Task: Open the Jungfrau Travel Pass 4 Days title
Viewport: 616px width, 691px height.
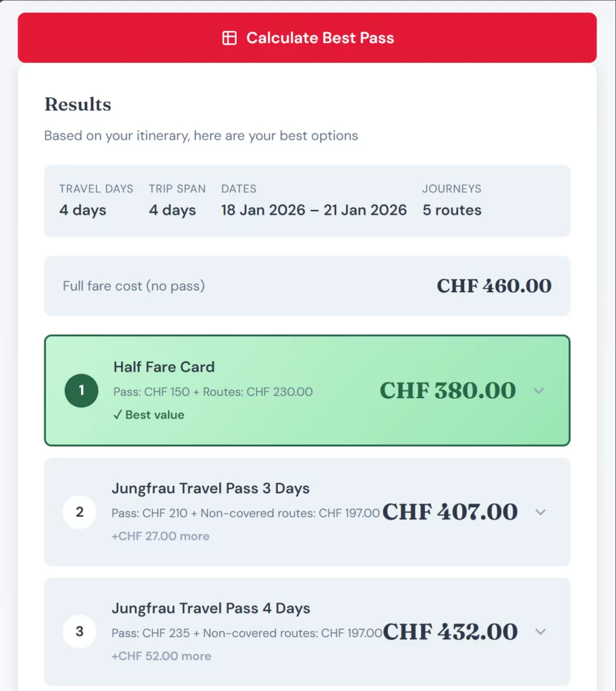Action: point(211,609)
